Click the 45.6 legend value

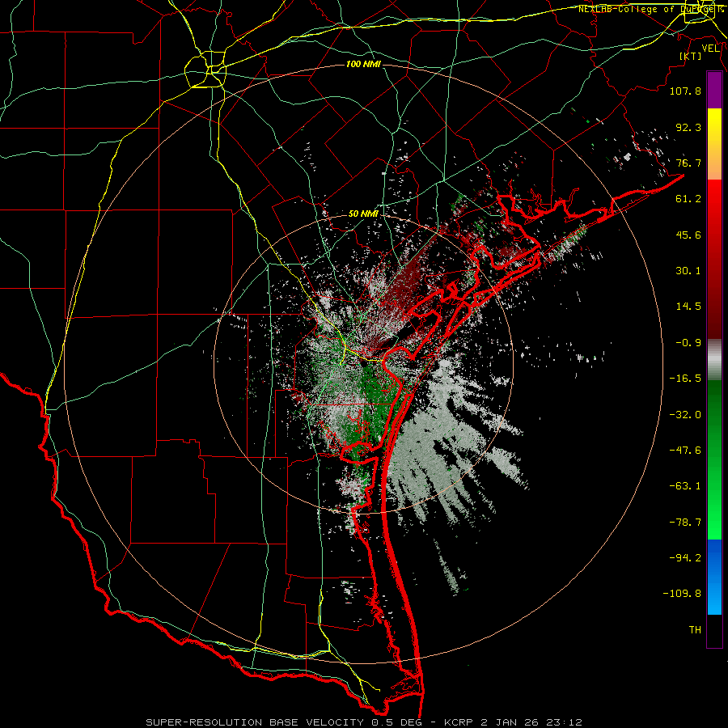(x=688, y=235)
